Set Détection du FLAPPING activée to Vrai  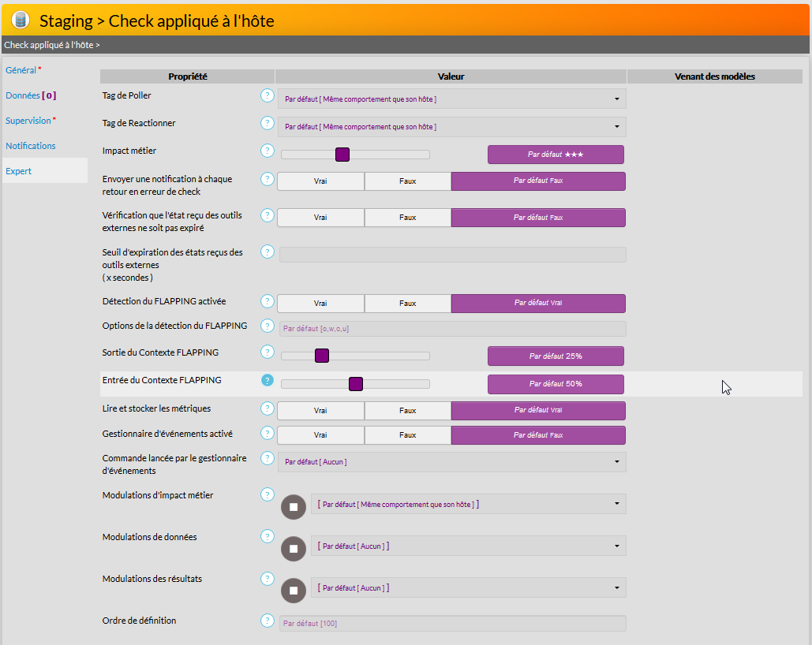pos(320,304)
